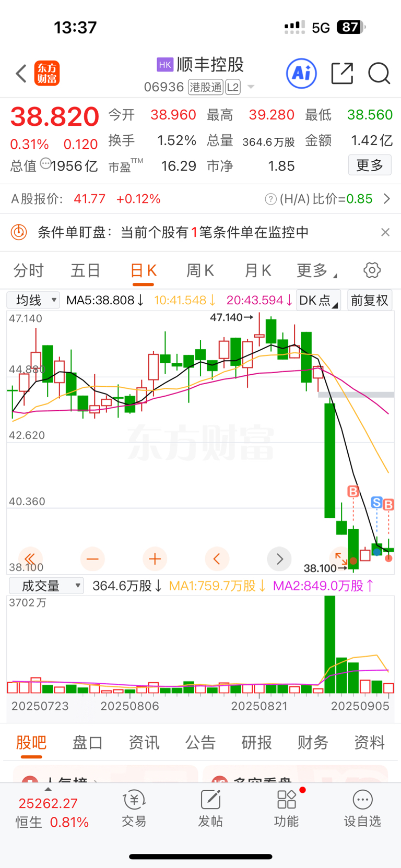
Task: Tap the 更多 quote details button
Action: tap(370, 165)
